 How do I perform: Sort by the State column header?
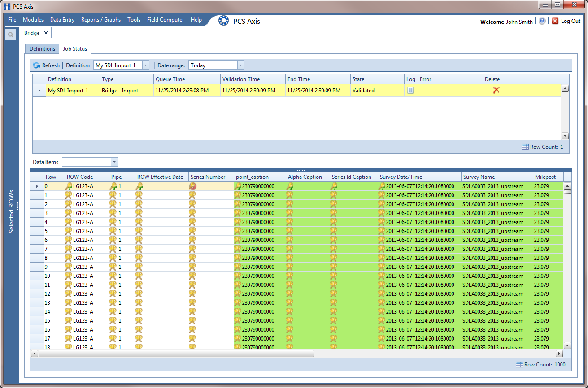tap(377, 79)
